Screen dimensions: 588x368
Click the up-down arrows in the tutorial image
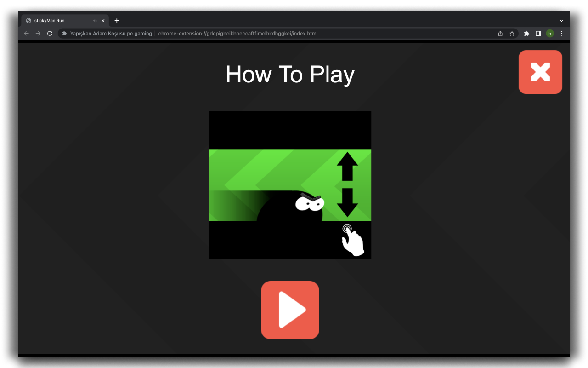click(x=348, y=185)
